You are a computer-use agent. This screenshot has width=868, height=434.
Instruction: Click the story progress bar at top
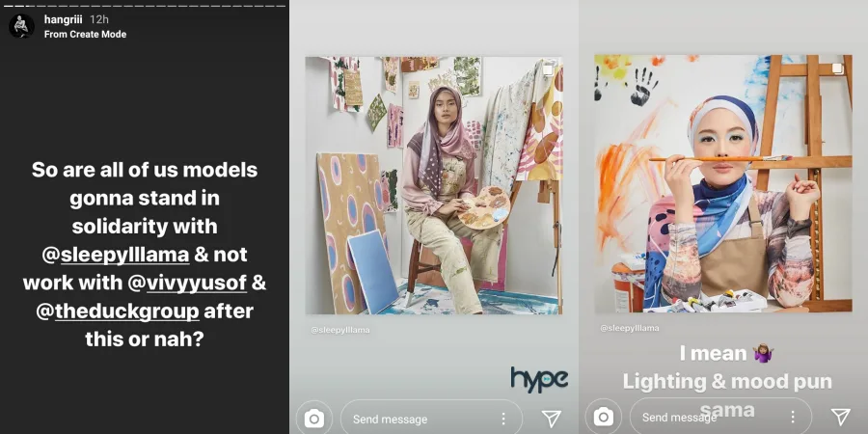click(145, 5)
